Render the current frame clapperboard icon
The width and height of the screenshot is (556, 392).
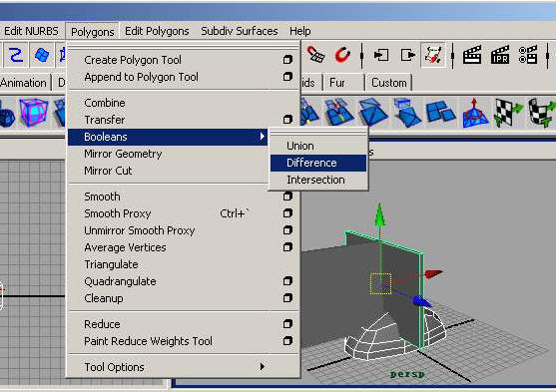472,55
